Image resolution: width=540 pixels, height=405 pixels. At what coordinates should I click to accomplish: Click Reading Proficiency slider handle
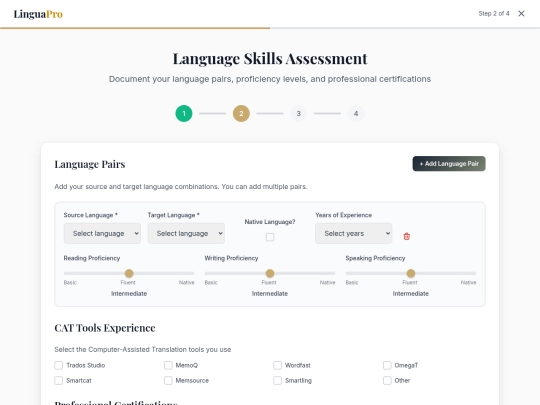pos(129,273)
